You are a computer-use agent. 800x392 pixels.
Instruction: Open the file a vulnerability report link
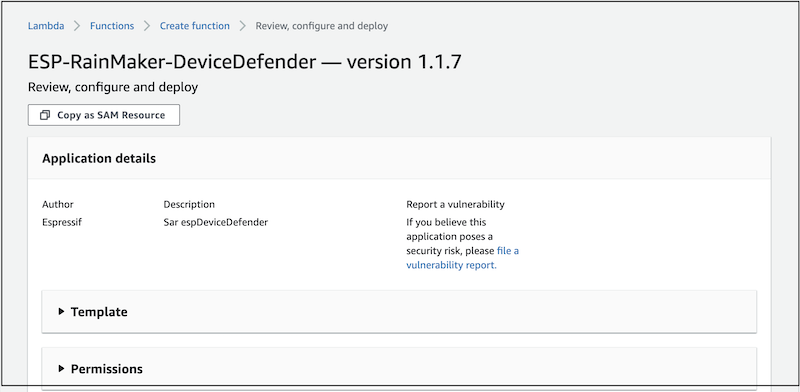click(462, 258)
